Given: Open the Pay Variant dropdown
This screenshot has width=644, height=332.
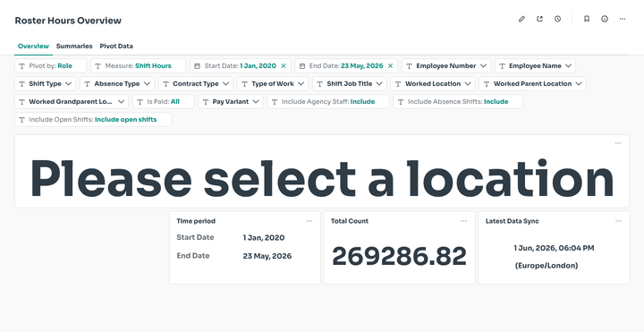Looking at the screenshot, I should pos(231,101).
